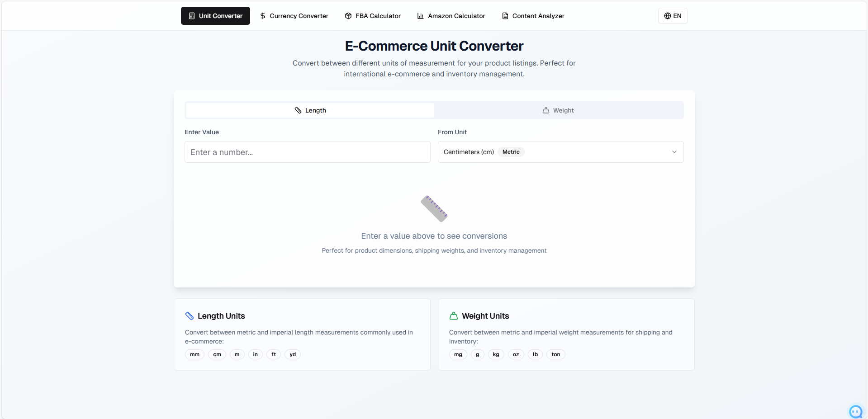Click the kg weight unit badge
This screenshot has width=868, height=419.
(x=496, y=354)
